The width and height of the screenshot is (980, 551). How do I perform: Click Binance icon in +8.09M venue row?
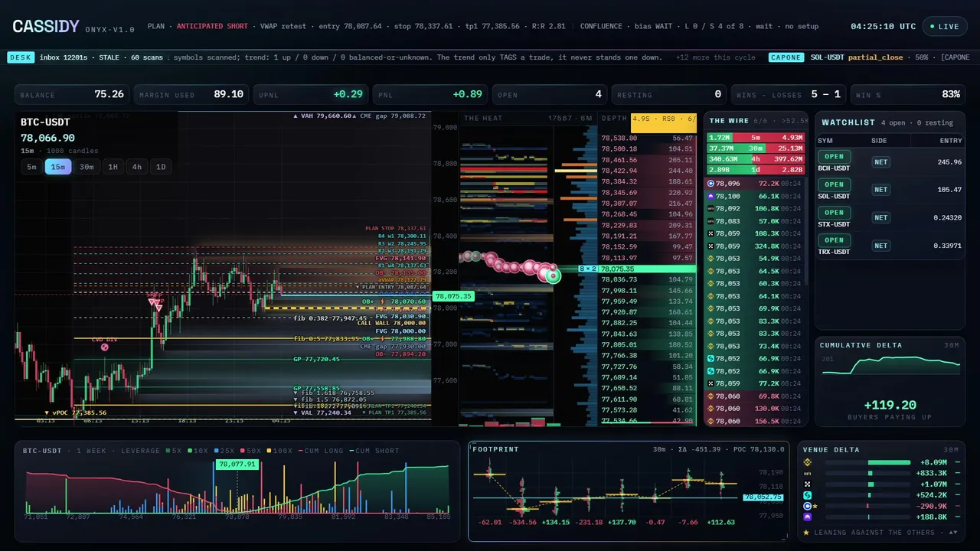[807, 462]
